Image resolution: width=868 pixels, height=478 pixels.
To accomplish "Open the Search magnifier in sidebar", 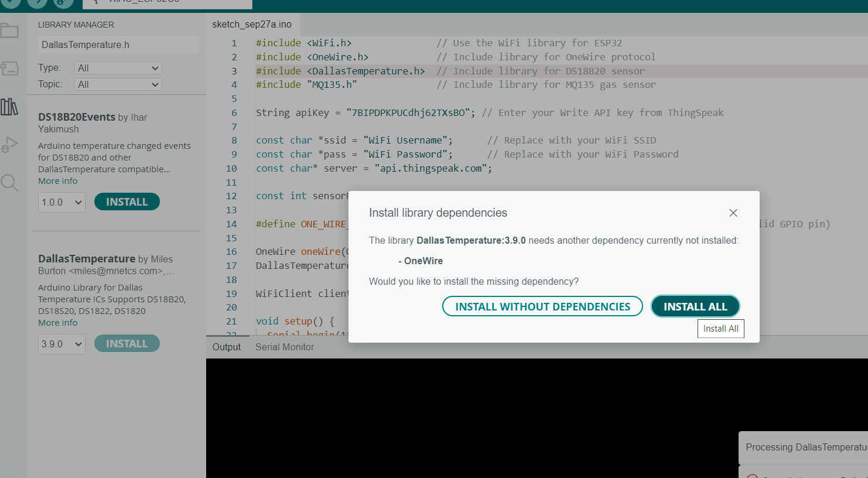I will pos(9,183).
